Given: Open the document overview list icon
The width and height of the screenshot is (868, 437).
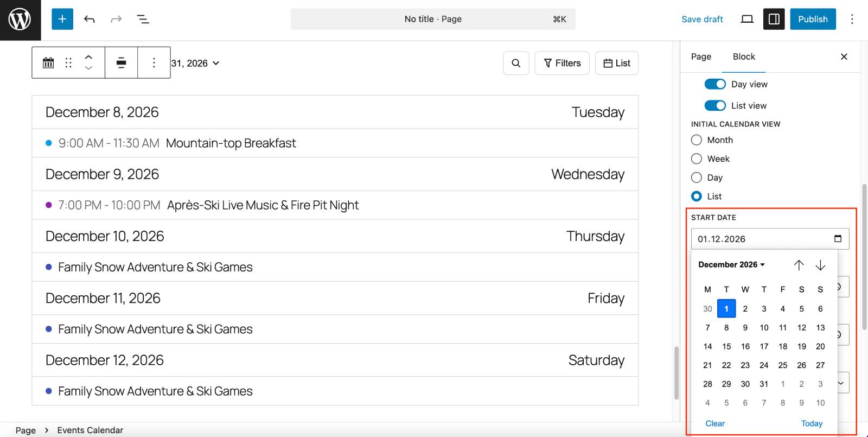Looking at the screenshot, I should click(x=143, y=20).
